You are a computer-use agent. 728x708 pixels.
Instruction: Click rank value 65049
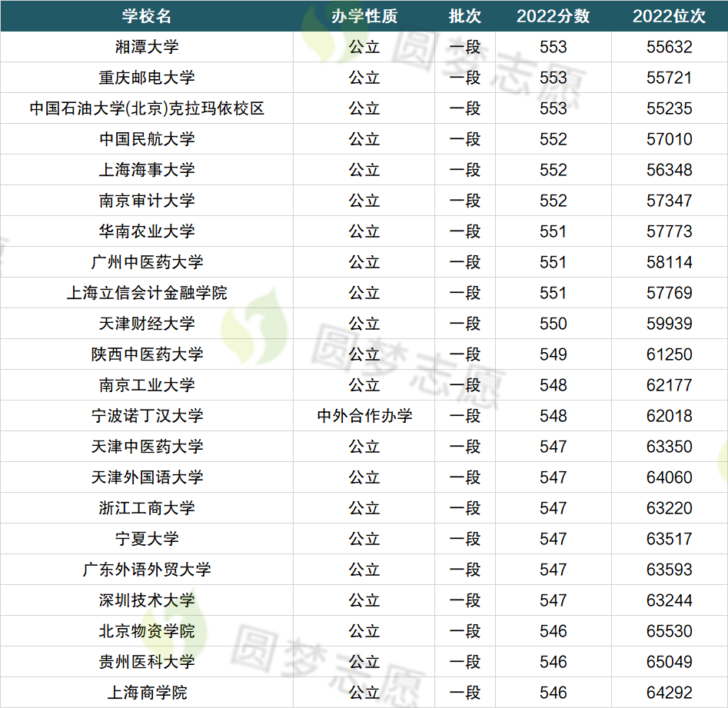coord(669,662)
